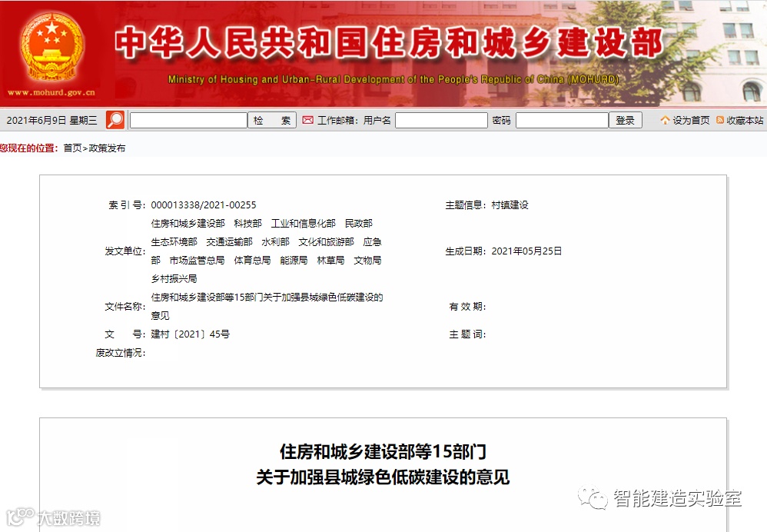Focus the 密码 password input field
This screenshot has width=767, height=532.
562,121
